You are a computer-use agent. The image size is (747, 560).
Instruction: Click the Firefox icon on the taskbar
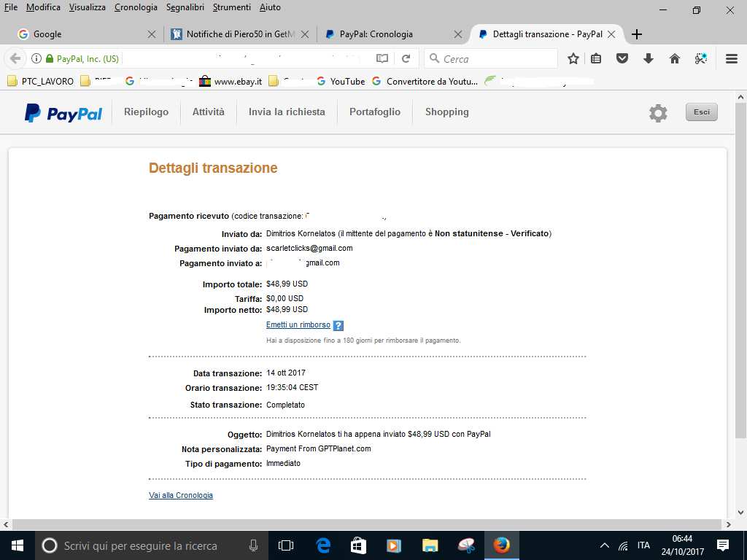pyautogui.click(x=501, y=545)
